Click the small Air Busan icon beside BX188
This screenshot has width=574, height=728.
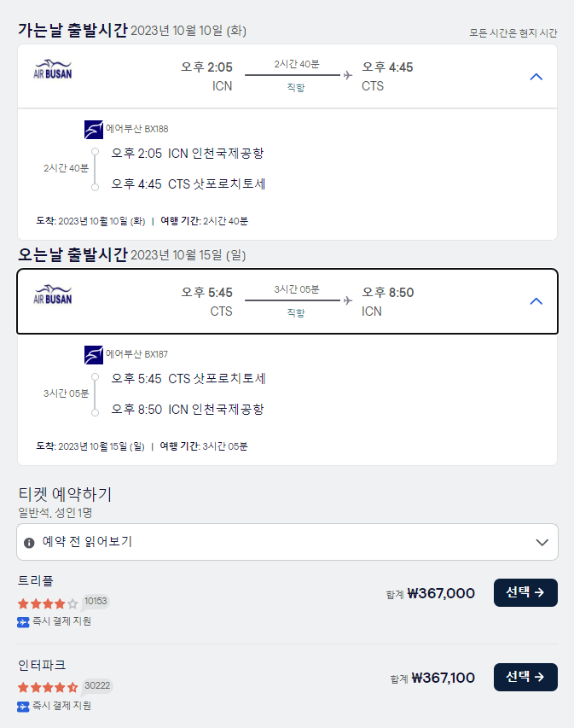point(94,130)
